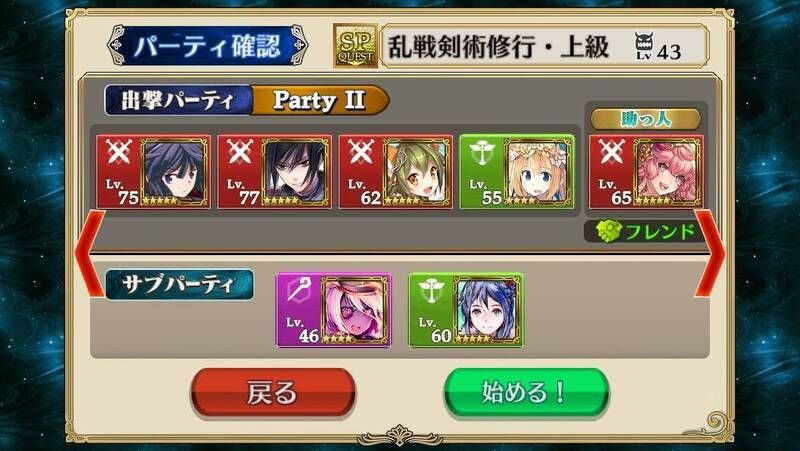Click the enemy level skull icon by 43

(644, 46)
